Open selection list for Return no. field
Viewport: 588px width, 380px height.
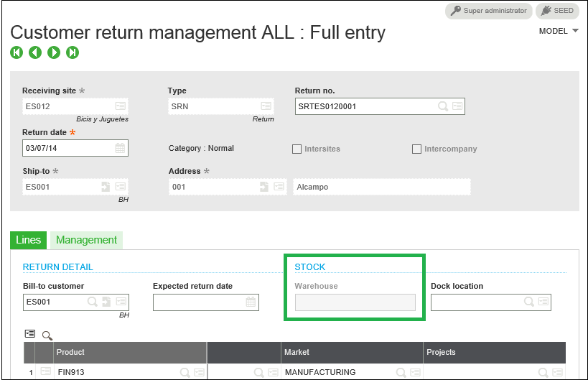pyautogui.click(x=457, y=106)
